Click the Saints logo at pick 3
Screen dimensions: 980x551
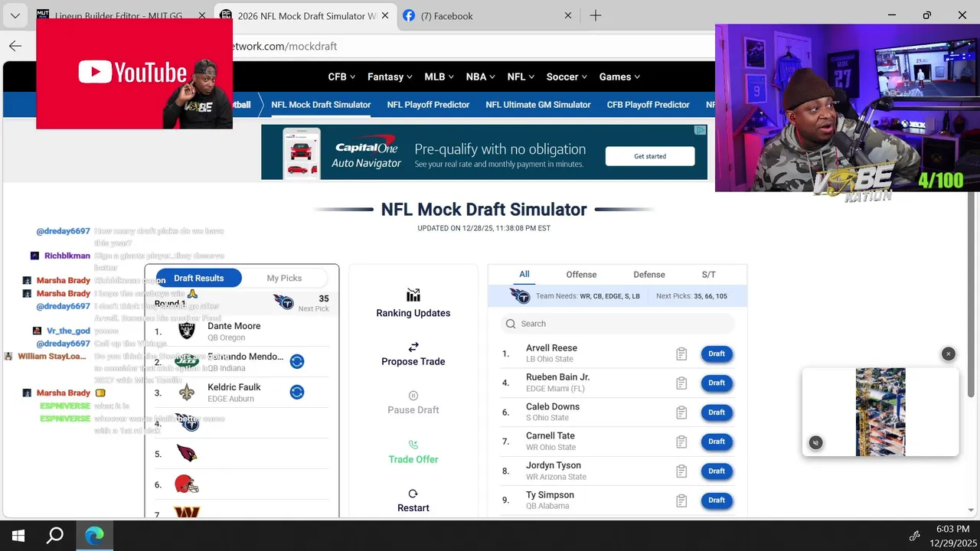click(187, 393)
